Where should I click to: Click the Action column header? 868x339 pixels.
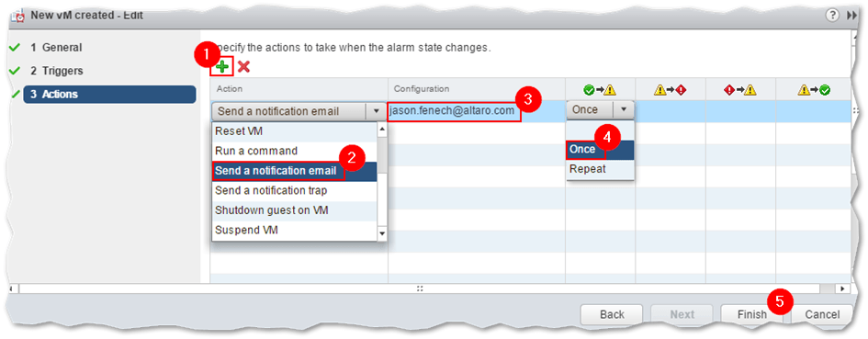(299, 88)
